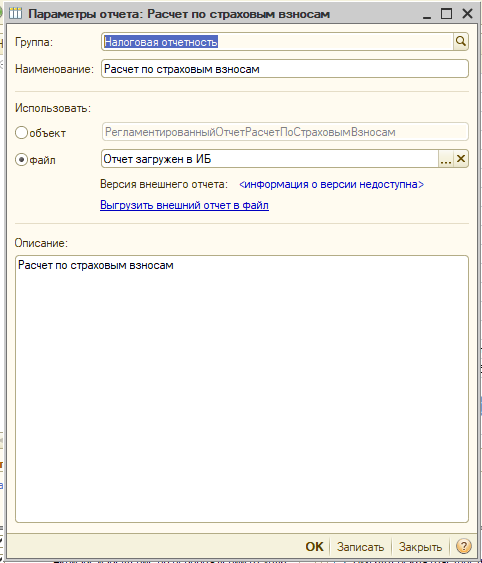
Task: Close the window with title bar X
Action: point(467,14)
